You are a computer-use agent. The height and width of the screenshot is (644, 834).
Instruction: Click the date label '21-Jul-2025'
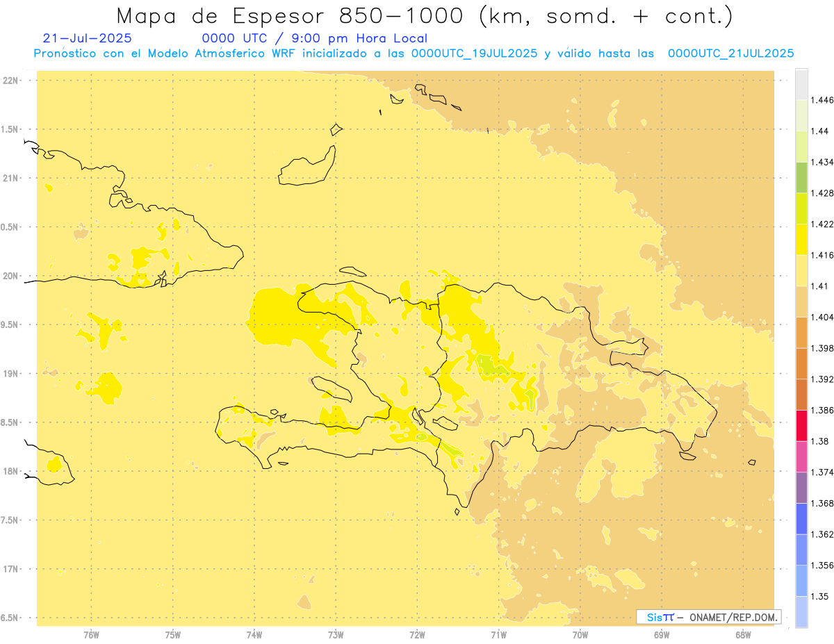[87, 38]
